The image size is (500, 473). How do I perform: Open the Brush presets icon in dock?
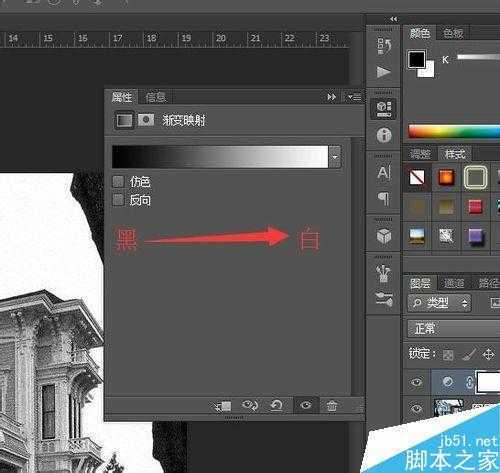384,273
